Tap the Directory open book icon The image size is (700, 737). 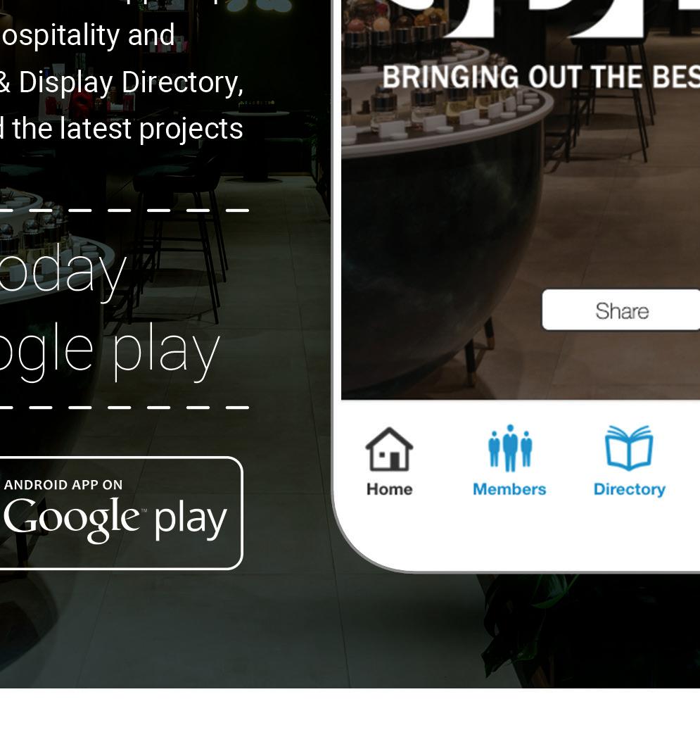[x=629, y=448]
